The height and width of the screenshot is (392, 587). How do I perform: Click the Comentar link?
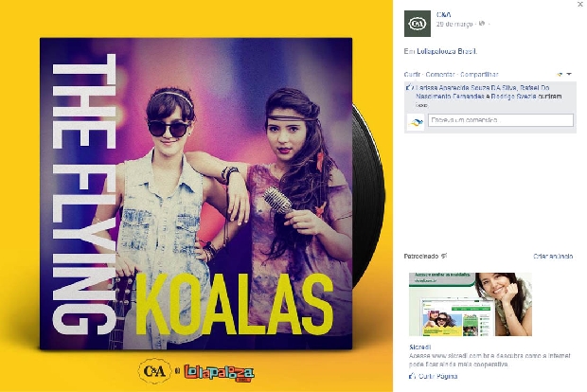pyautogui.click(x=439, y=74)
